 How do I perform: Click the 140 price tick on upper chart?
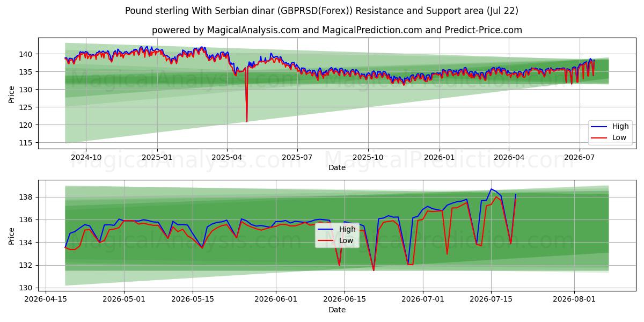click(x=27, y=54)
